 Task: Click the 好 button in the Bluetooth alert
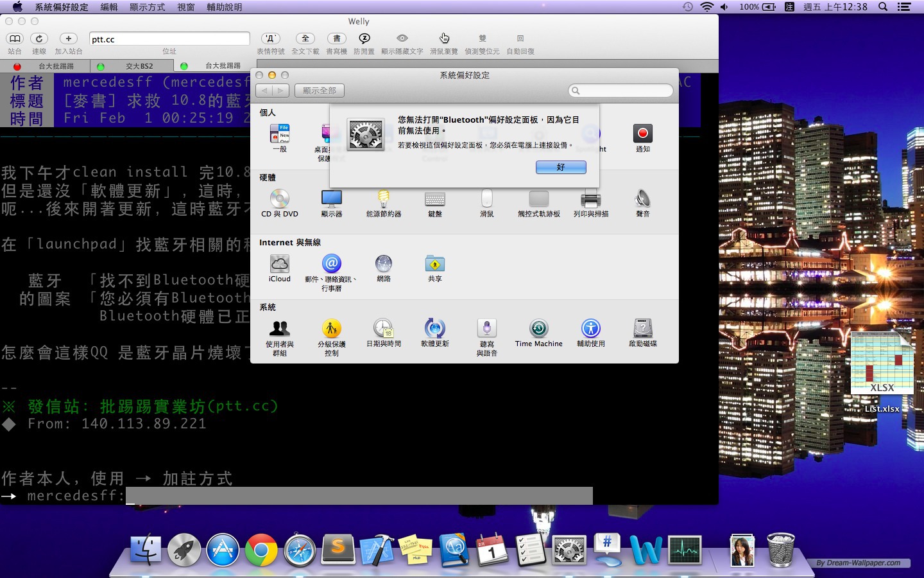click(561, 167)
